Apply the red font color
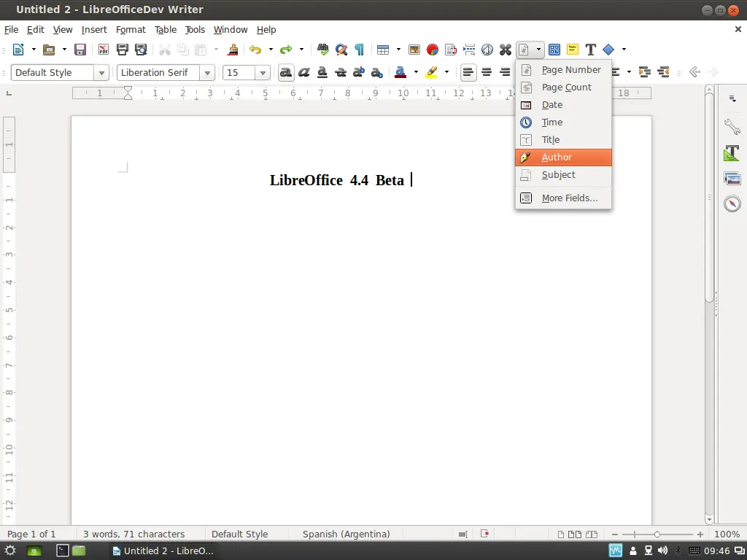 [x=400, y=72]
